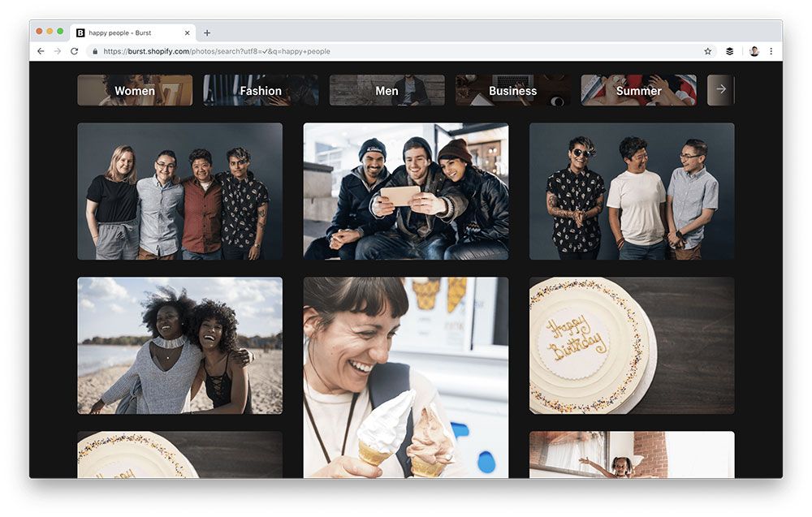Click the macOS red close window button
The width and height of the screenshot is (812, 517).
[39, 32]
